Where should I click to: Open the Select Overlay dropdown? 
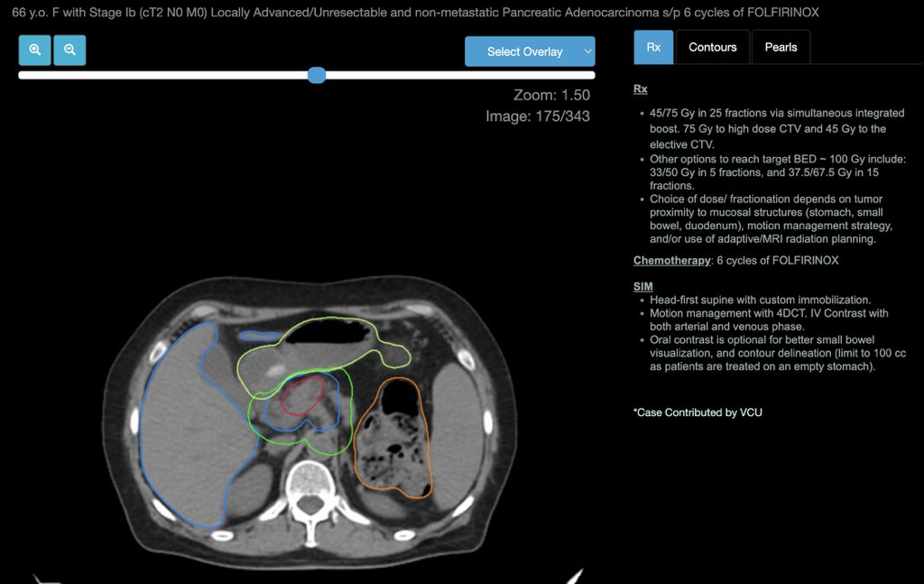530,51
